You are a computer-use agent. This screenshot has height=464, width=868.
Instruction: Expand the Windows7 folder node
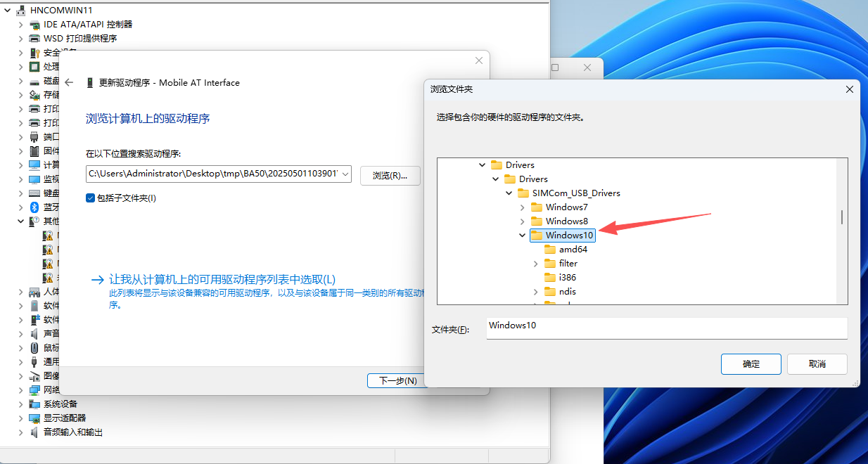click(x=522, y=207)
